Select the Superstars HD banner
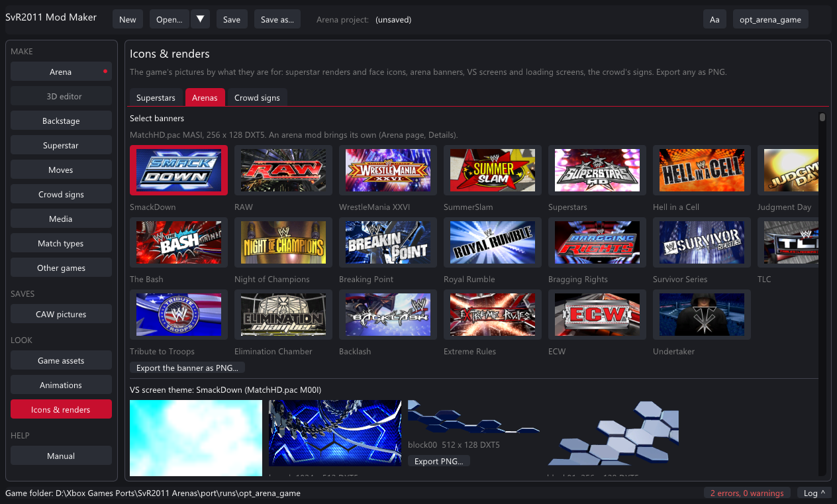This screenshot has width=837, height=504. click(x=597, y=170)
